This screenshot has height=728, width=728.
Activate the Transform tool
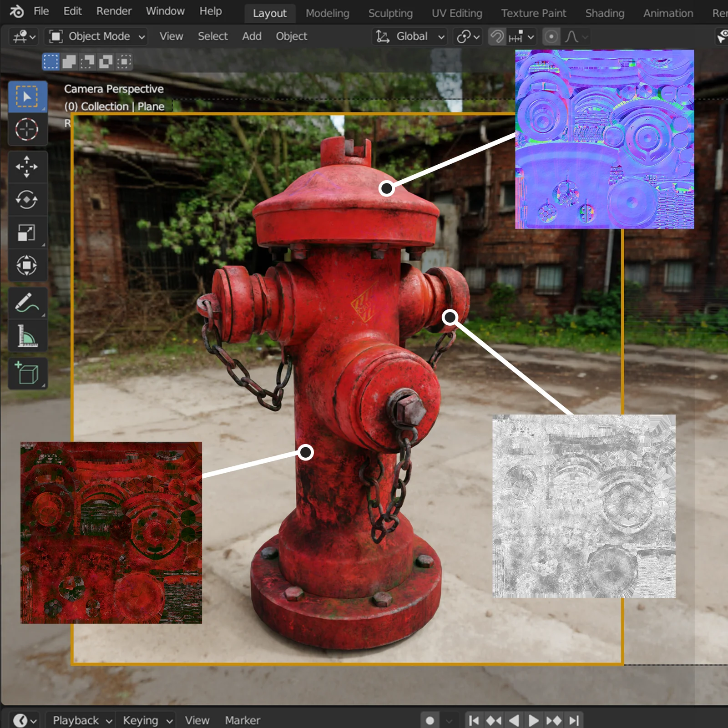(27, 265)
